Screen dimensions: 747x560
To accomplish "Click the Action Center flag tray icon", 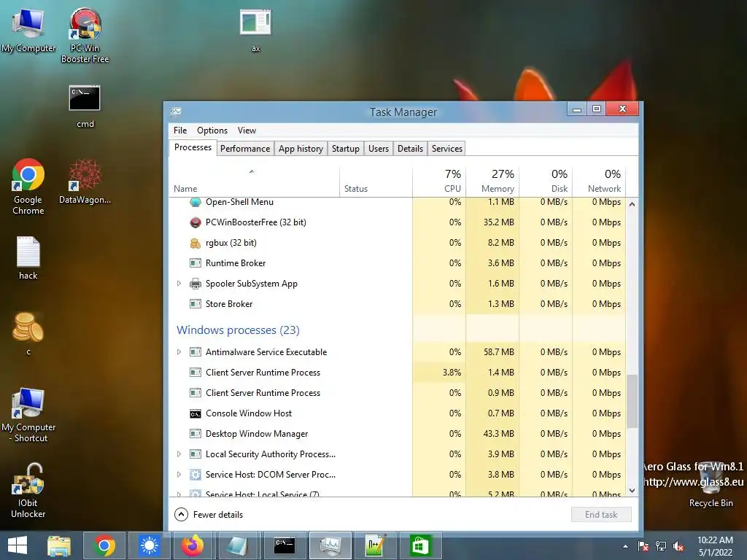I will (643, 546).
